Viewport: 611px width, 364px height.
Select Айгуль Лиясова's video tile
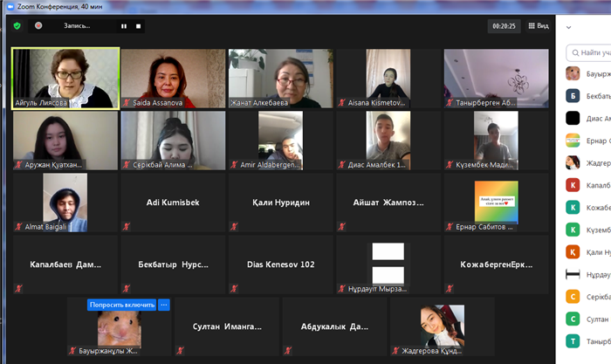point(65,78)
